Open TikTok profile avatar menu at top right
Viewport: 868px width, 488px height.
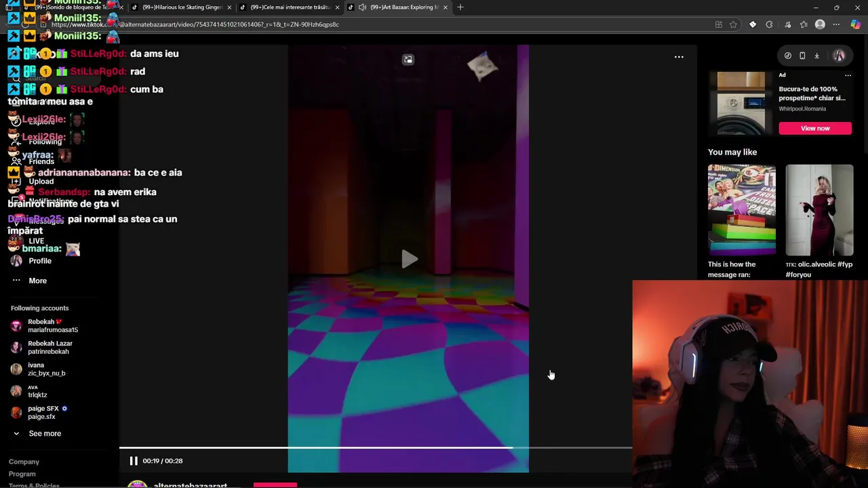pyautogui.click(x=839, y=56)
